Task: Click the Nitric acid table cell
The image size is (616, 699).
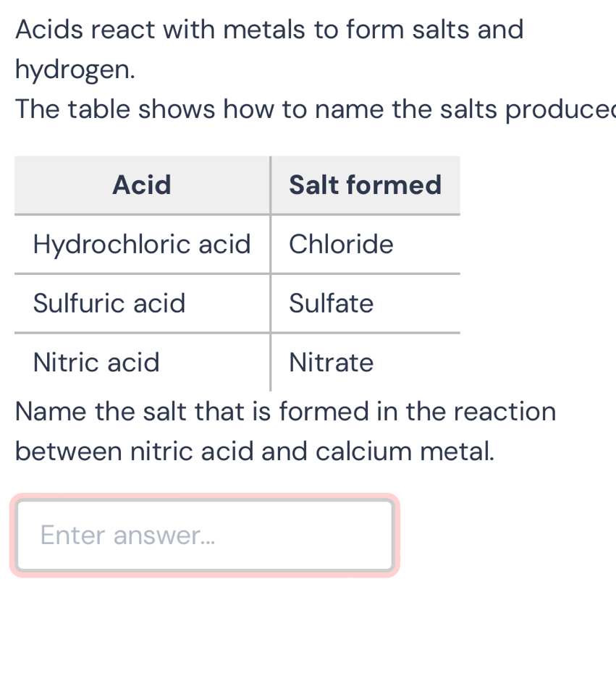Action: (96, 363)
